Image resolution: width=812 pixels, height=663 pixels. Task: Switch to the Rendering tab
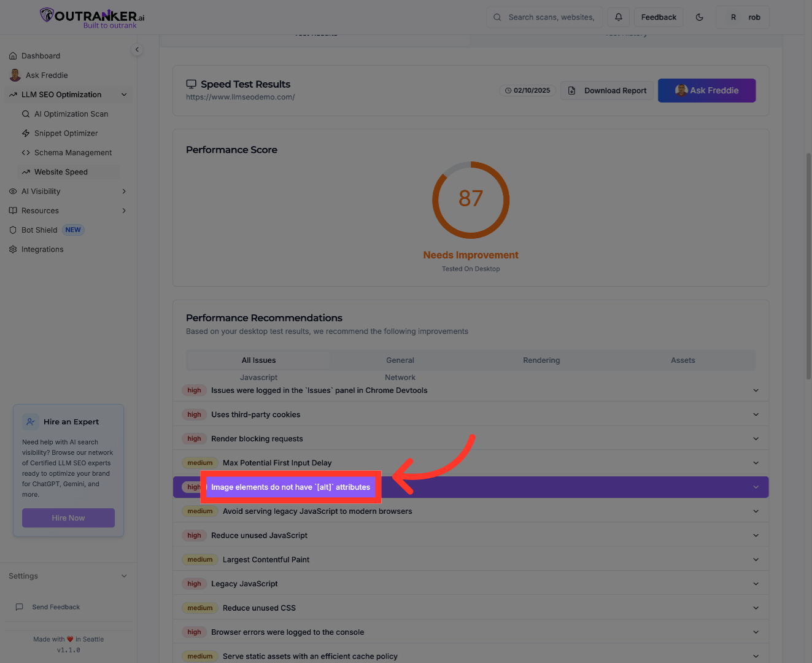click(x=541, y=360)
